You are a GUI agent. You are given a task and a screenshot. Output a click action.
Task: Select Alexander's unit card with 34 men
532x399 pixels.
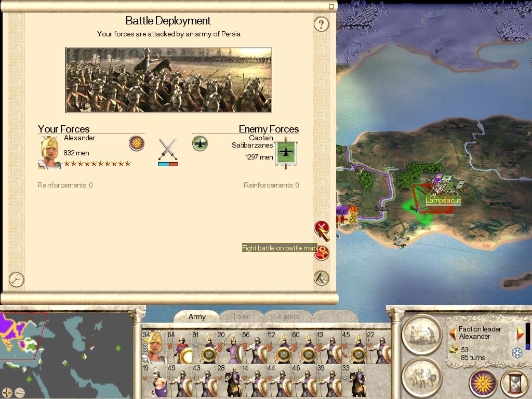click(154, 347)
